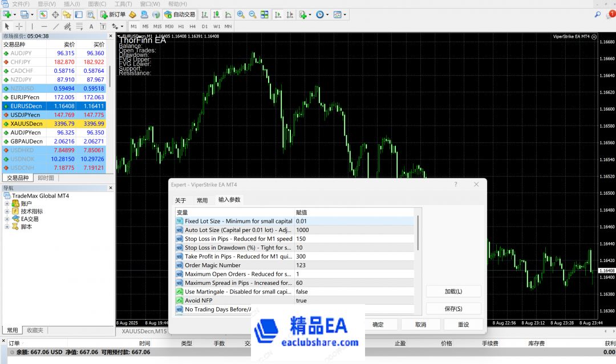
Task: Open a new chart via toolbar icon
Action: [x=7, y=14]
